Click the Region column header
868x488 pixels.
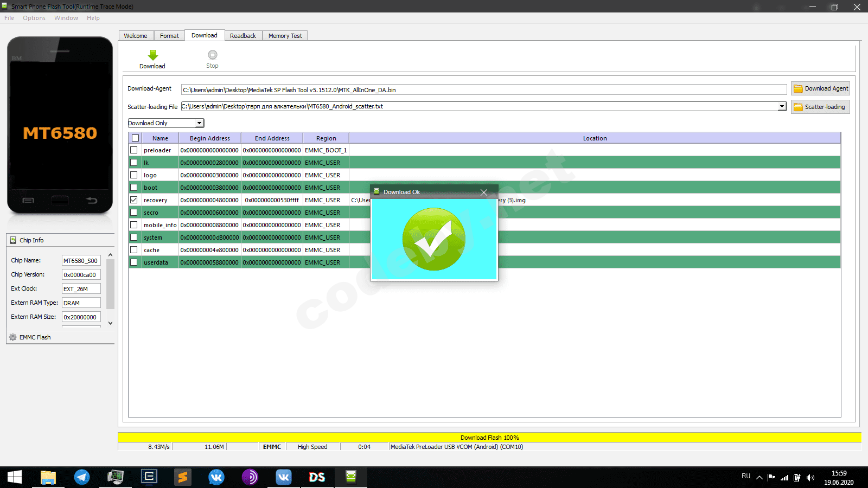click(326, 138)
